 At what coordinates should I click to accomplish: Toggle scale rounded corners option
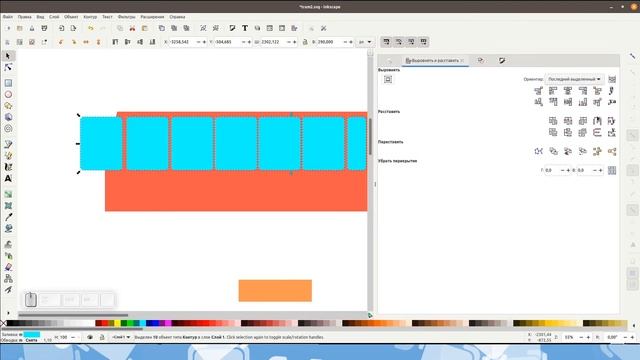[399, 42]
